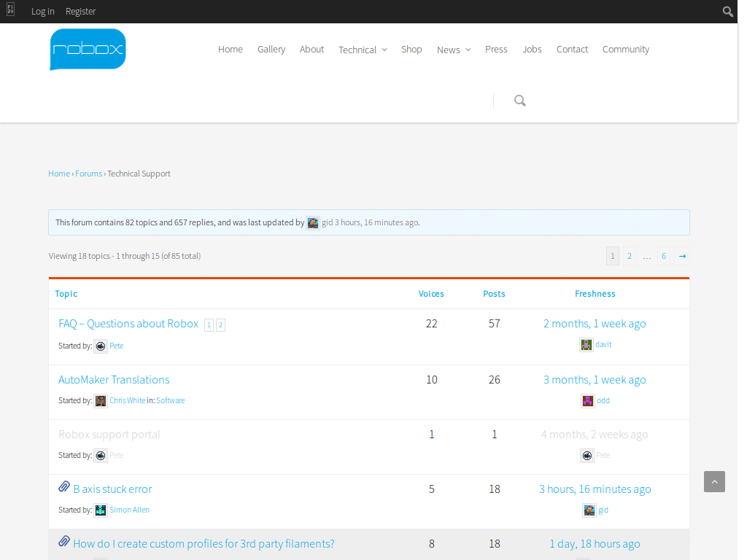Image resolution: width=747 pixels, height=560 pixels.
Task: Click the Posts column header
Action: point(494,294)
